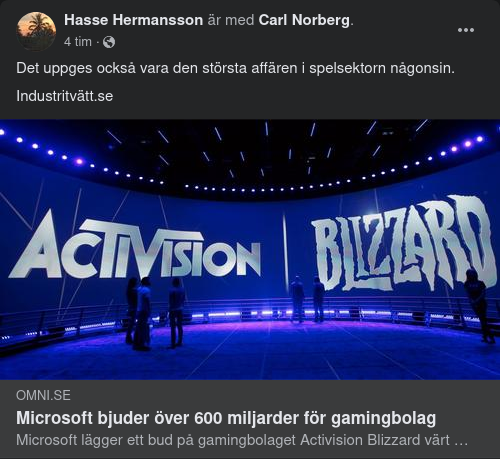Image resolution: width=500 pixels, height=459 pixels.
Task: Click the Blizzard logo in preview image
Action: [x=405, y=245]
